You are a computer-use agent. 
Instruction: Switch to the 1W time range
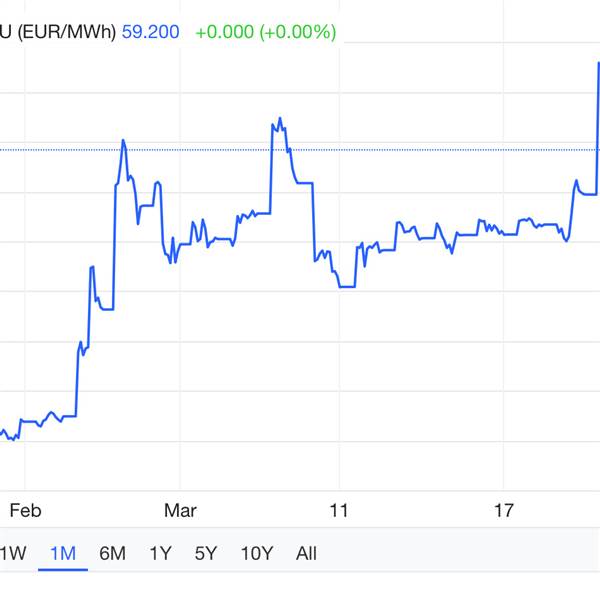coord(12,553)
